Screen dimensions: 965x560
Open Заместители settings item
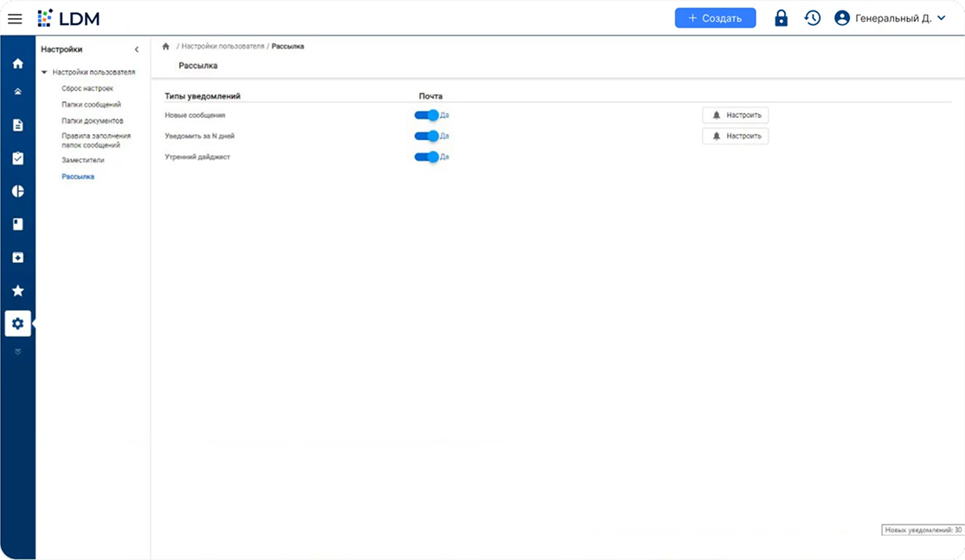tap(83, 160)
